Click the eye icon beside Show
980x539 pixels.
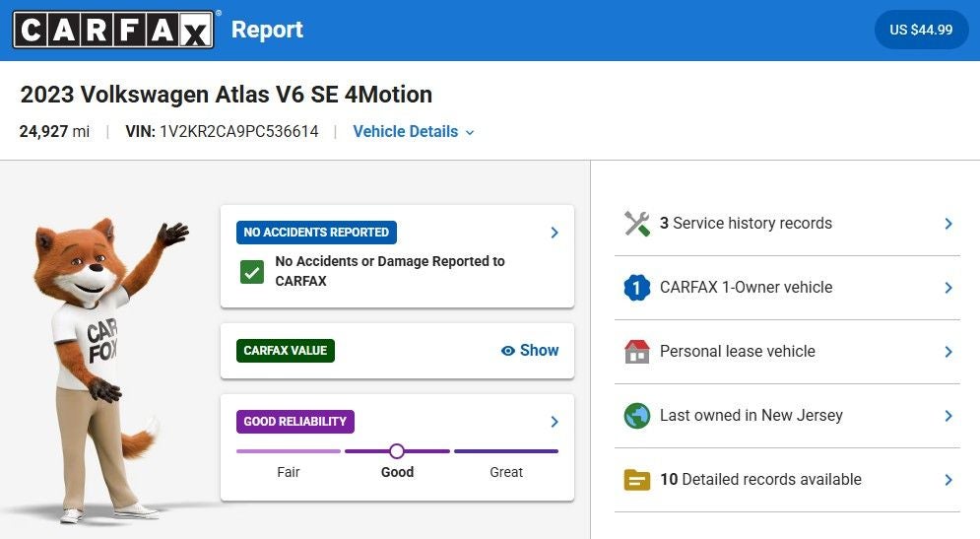pyautogui.click(x=508, y=351)
